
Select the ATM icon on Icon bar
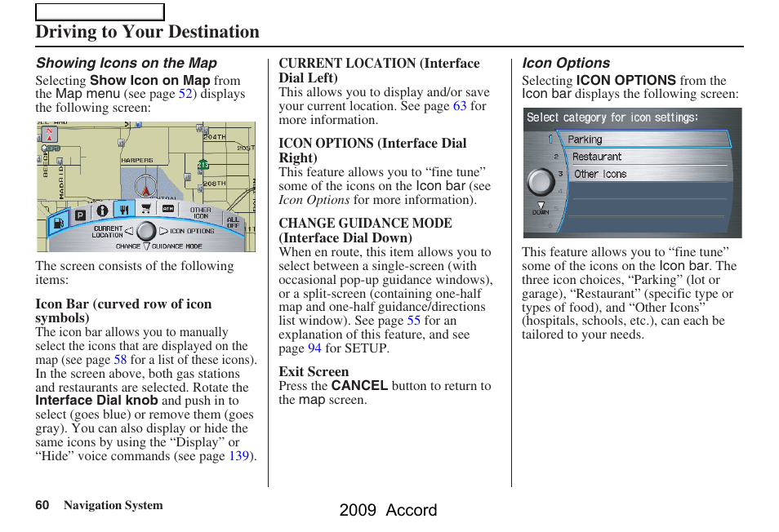(168, 209)
